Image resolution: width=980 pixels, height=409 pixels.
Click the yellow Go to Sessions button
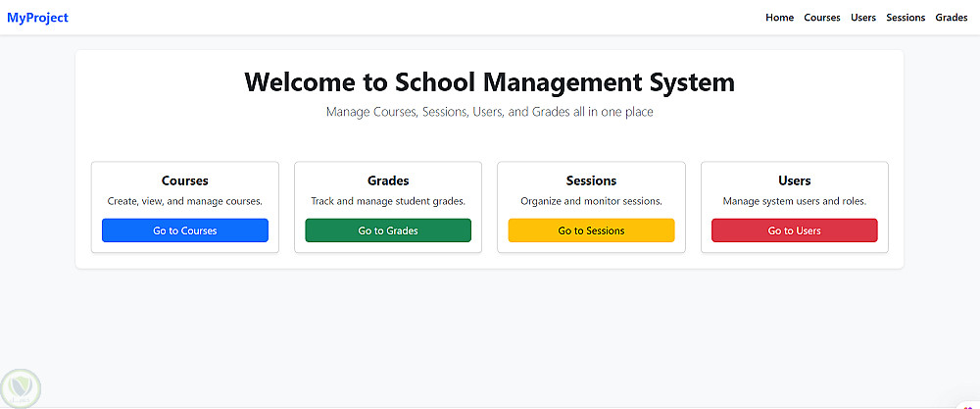tap(591, 230)
